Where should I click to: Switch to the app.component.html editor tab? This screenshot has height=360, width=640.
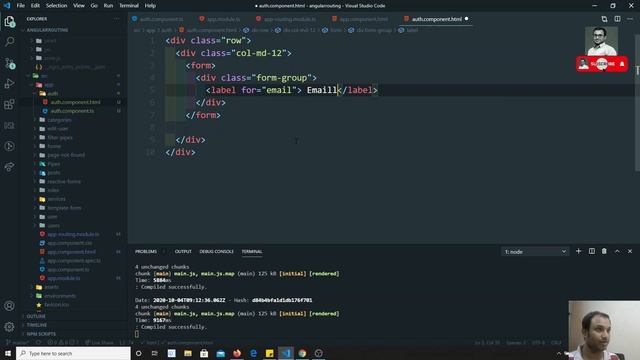coord(360,19)
